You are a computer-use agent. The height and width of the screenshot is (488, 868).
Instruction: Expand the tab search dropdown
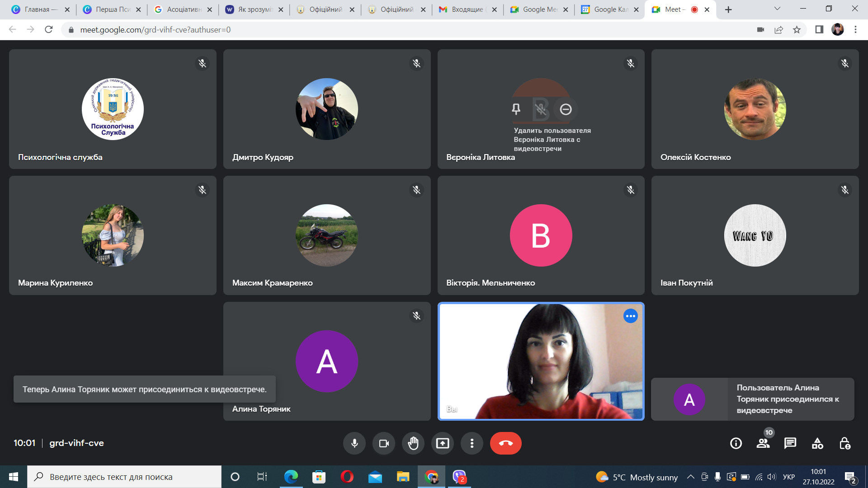pyautogui.click(x=777, y=9)
